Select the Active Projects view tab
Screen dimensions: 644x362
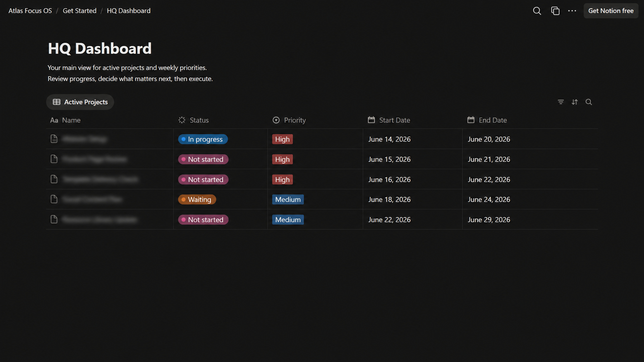[80, 102]
